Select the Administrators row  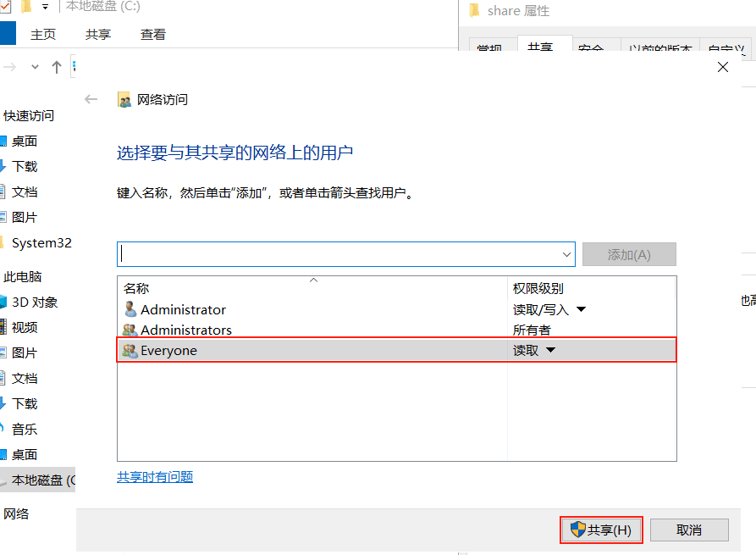[397, 330]
